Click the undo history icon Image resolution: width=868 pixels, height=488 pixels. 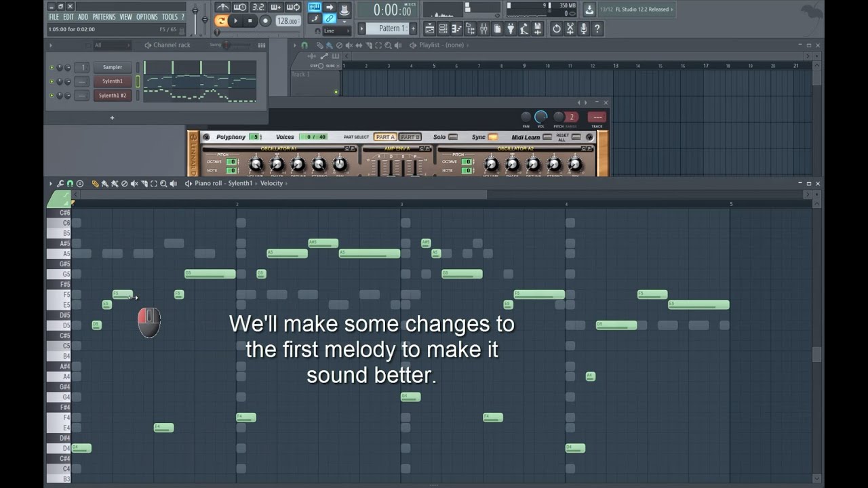(x=557, y=28)
